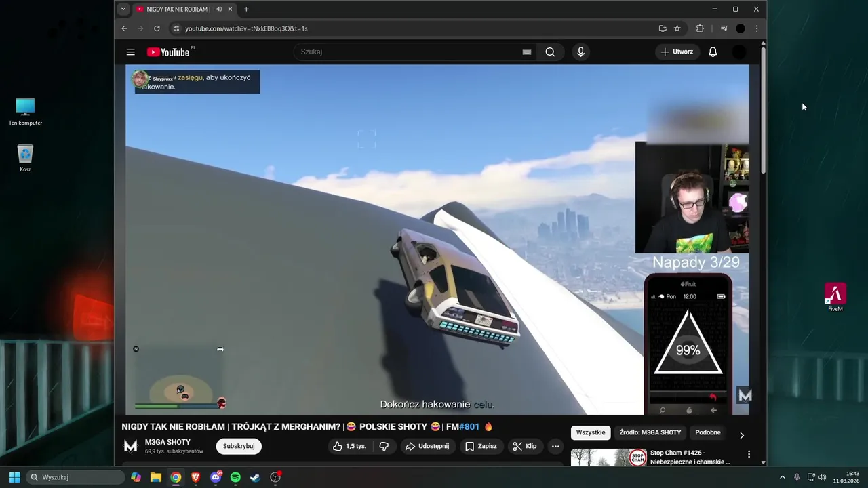Like the video with thumbs up
The height and width of the screenshot is (488, 868).
pos(349,446)
